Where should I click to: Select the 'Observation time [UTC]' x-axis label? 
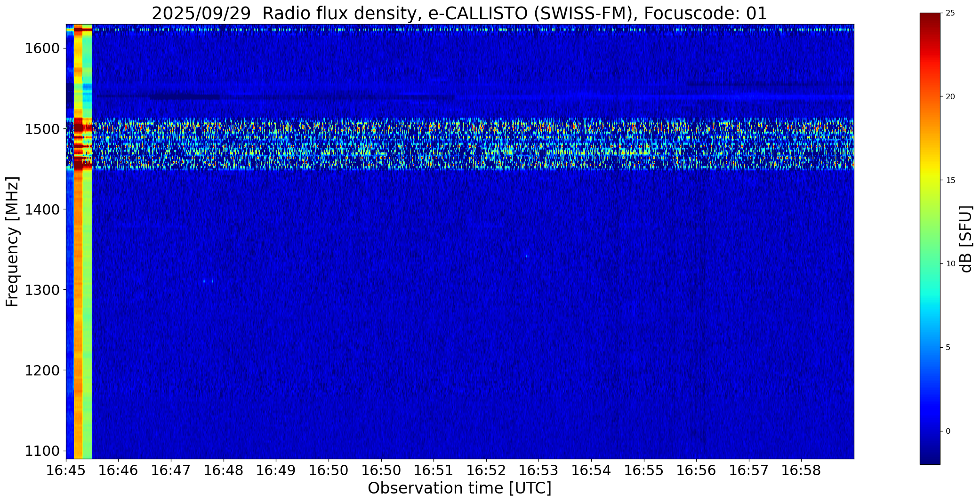(459, 488)
